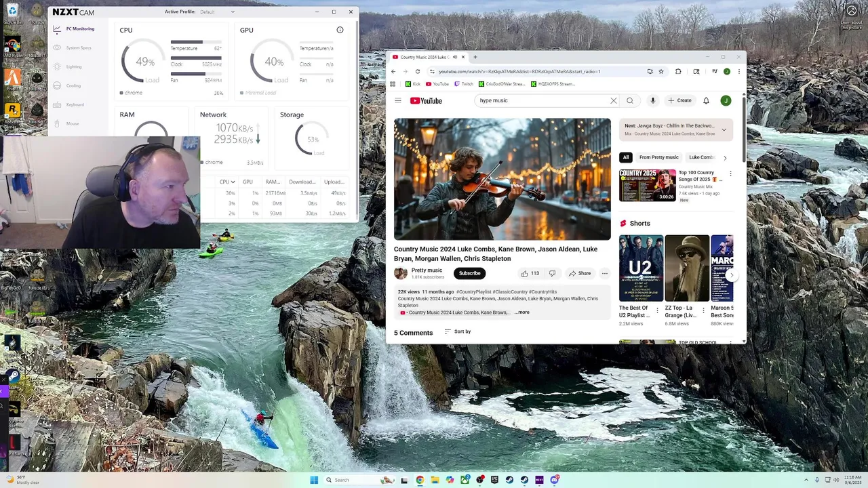Click the YouTube Create button
Image resolution: width=868 pixels, height=488 pixels.
point(679,100)
